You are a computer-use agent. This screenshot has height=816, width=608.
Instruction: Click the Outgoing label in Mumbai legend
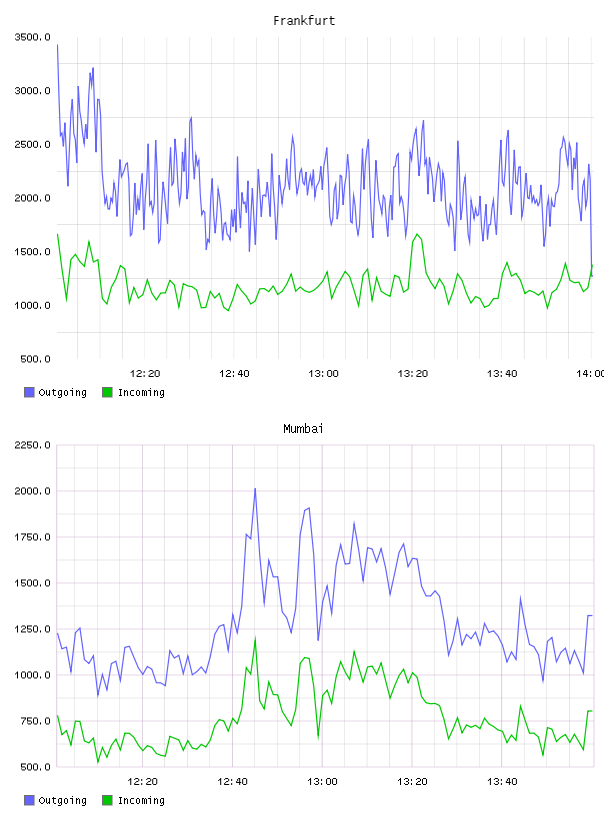coord(62,801)
